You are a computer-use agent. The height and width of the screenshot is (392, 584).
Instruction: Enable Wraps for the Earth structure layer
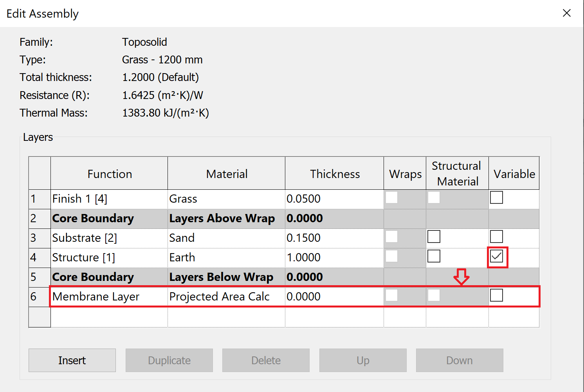[x=392, y=256]
